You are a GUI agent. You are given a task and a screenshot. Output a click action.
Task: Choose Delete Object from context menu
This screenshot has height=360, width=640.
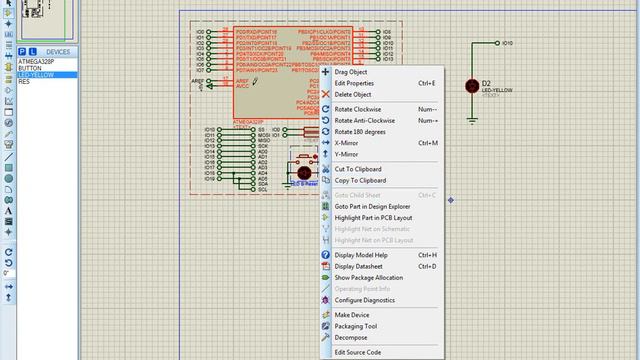[382, 94]
